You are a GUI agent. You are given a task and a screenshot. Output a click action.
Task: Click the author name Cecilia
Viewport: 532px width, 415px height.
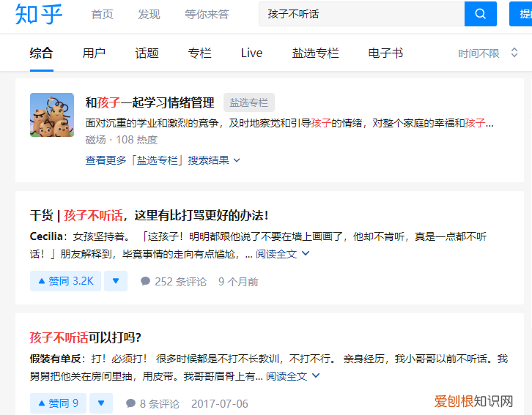point(46,236)
